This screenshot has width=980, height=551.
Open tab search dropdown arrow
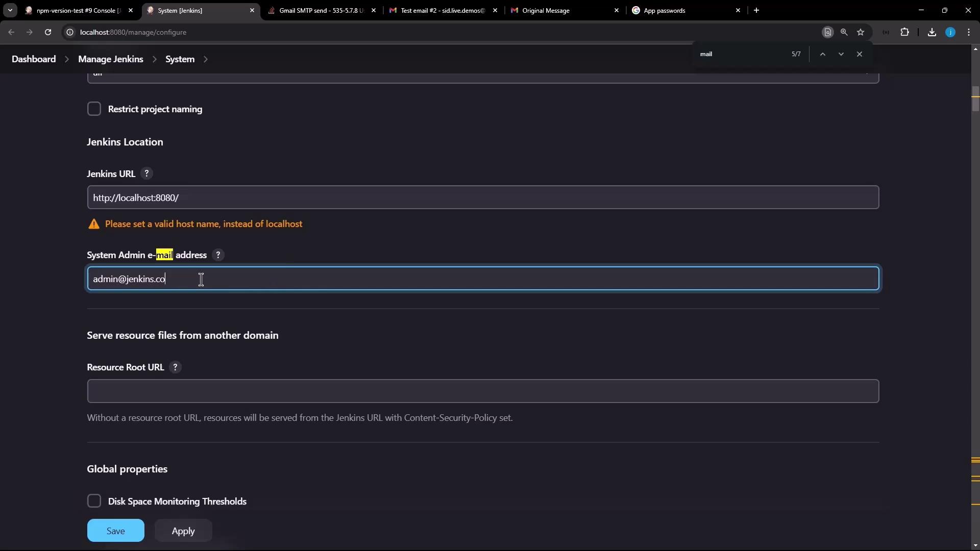pyautogui.click(x=10, y=10)
